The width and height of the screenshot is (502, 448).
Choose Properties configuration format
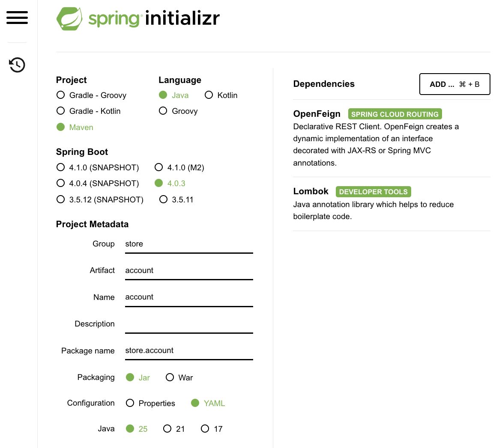pos(130,403)
